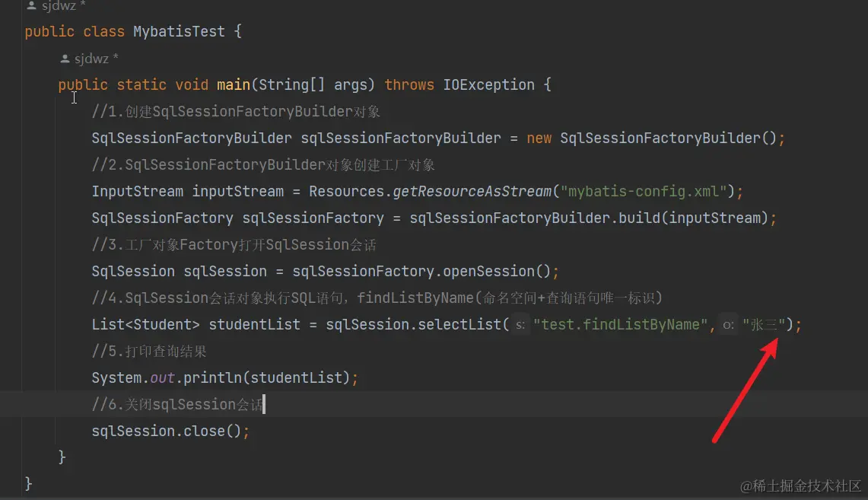Viewport: 868px width, 500px height.
Task: Click the out field in System.out
Action: coord(163,377)
